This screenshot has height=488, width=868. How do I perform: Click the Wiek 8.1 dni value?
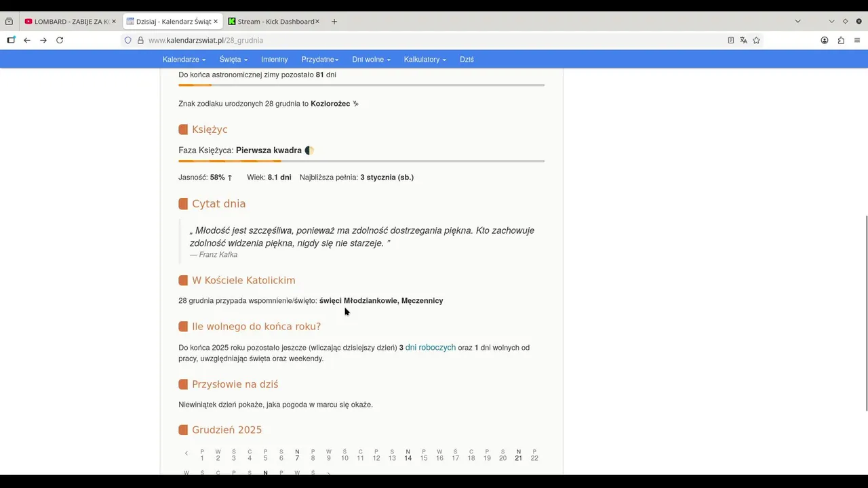(x=279, y=178)
